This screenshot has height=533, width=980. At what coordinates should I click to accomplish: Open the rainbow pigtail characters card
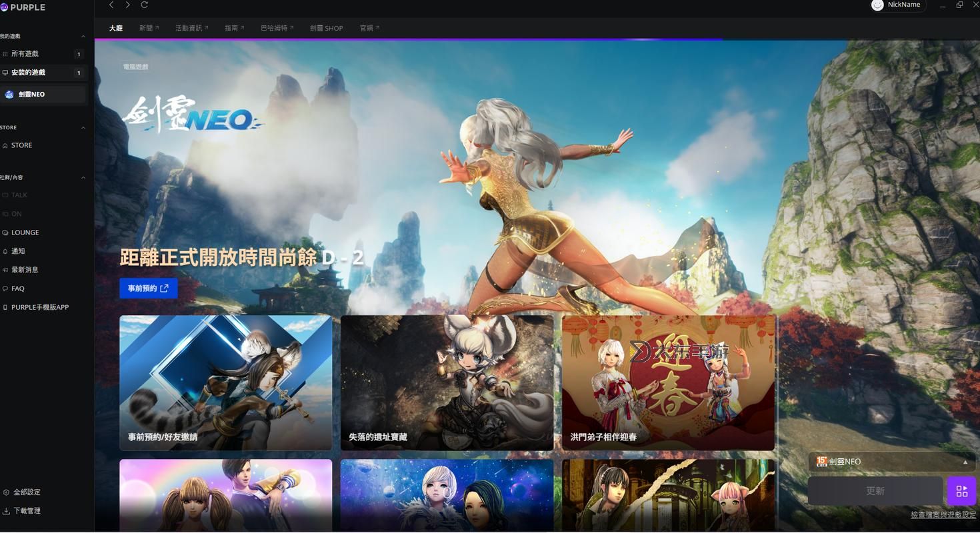pos(225,495)
